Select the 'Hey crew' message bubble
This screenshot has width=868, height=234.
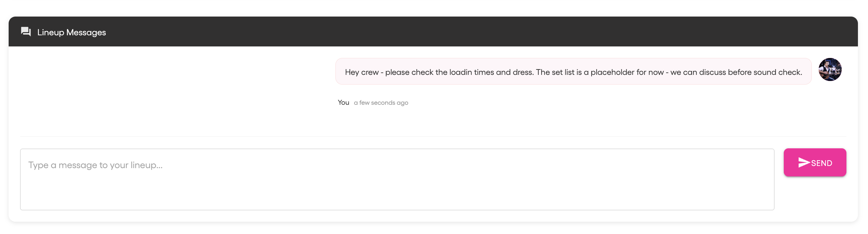pos(573,72)
